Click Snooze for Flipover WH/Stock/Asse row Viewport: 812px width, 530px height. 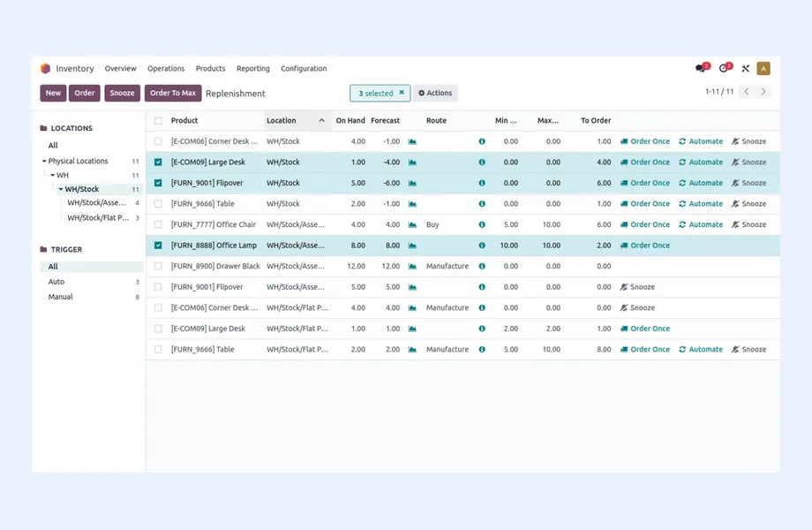tap(637, 287)
